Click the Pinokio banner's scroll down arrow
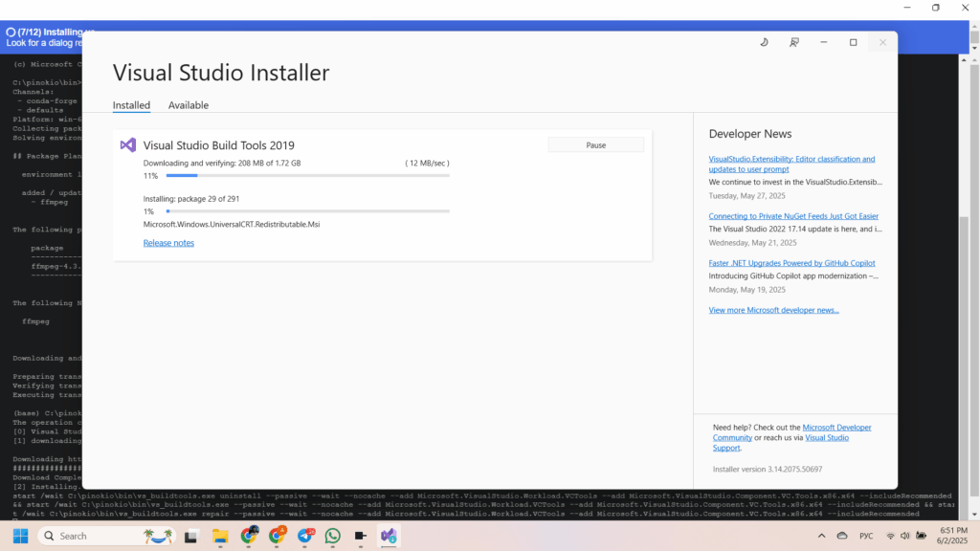 tap(974, 48)
